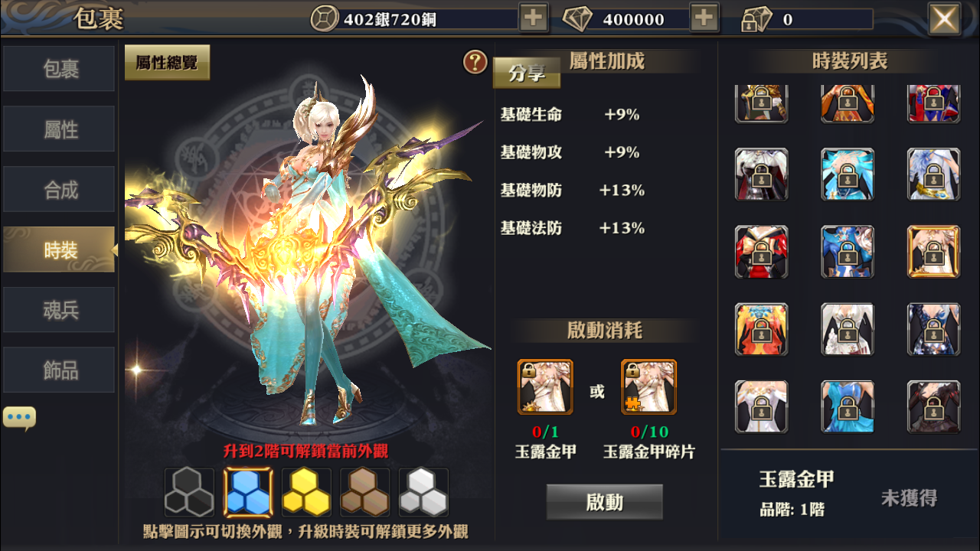Tap the silver coin currency icon
The image size is (980, 551).
pos(324,19)
